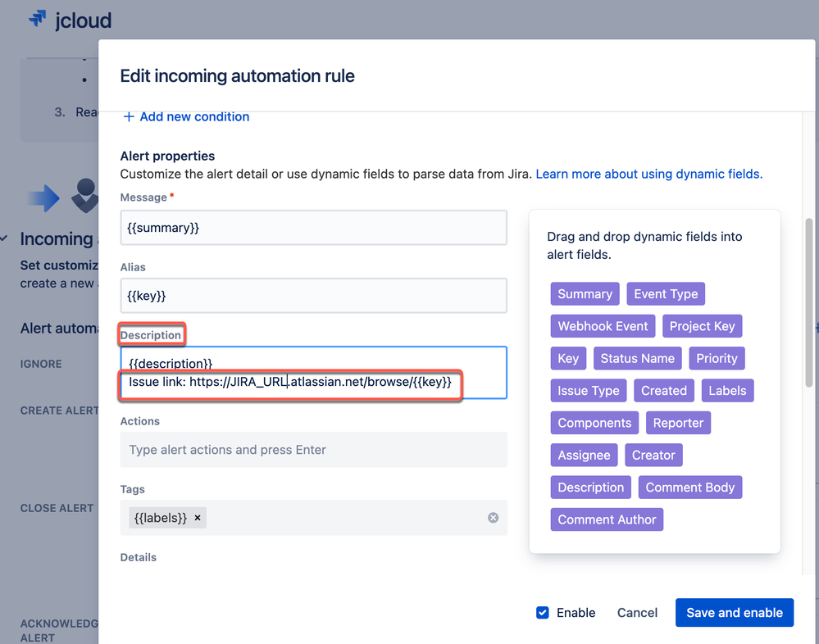This screenshot has height=644, width=819.
Task: Click the blue arrow integration icon
Action: pos(44,198)
